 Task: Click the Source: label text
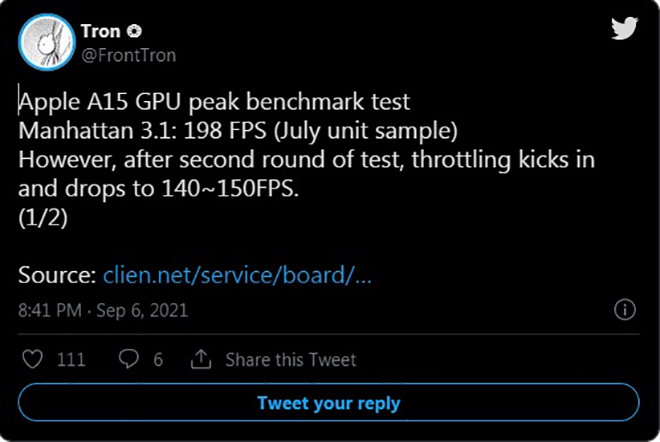click(58, 275)
